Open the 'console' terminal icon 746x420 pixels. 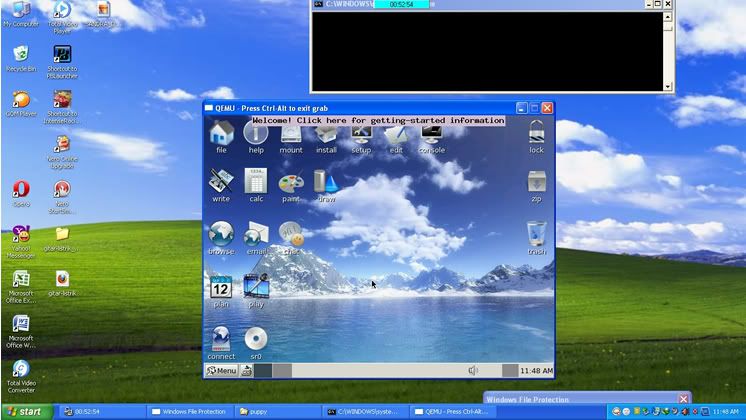coord(432,135)
